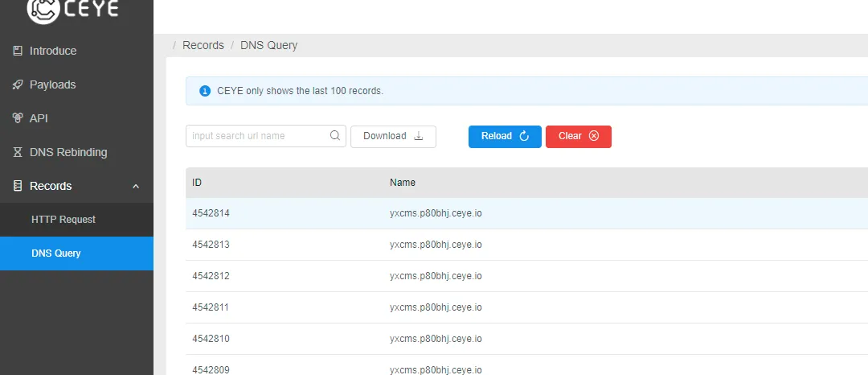Focus the search url name field
The height and width of the screenshot is (375, 868).
click(257, 136)
